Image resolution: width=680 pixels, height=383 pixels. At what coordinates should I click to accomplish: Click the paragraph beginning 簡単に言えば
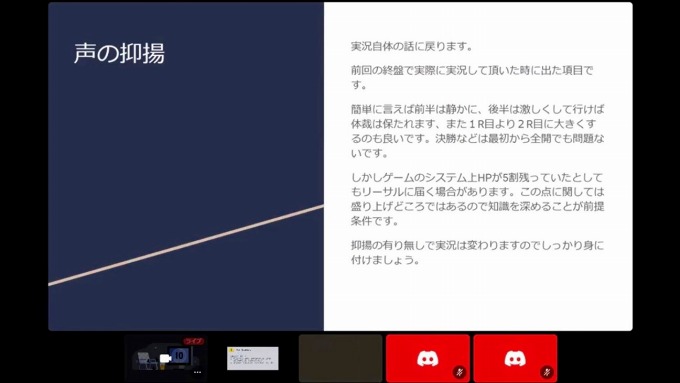point(477,131)
